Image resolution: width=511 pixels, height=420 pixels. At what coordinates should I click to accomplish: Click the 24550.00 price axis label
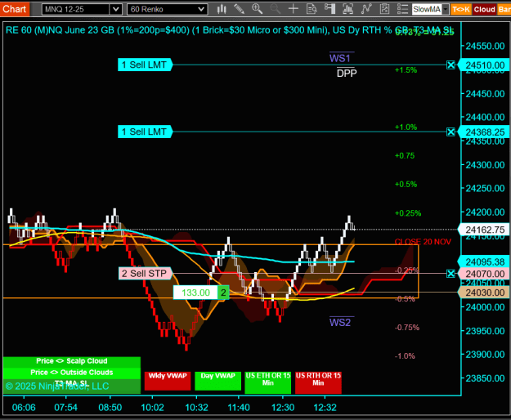(x=485, y=47)
